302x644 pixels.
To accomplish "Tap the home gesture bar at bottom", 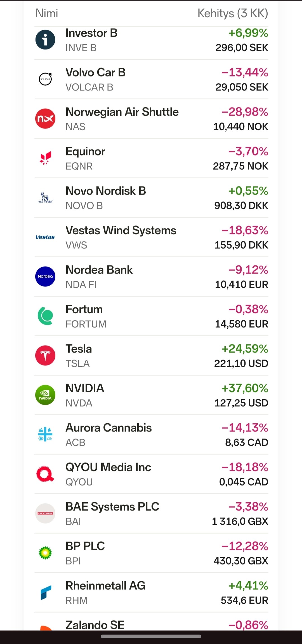I will pos(151,636).
